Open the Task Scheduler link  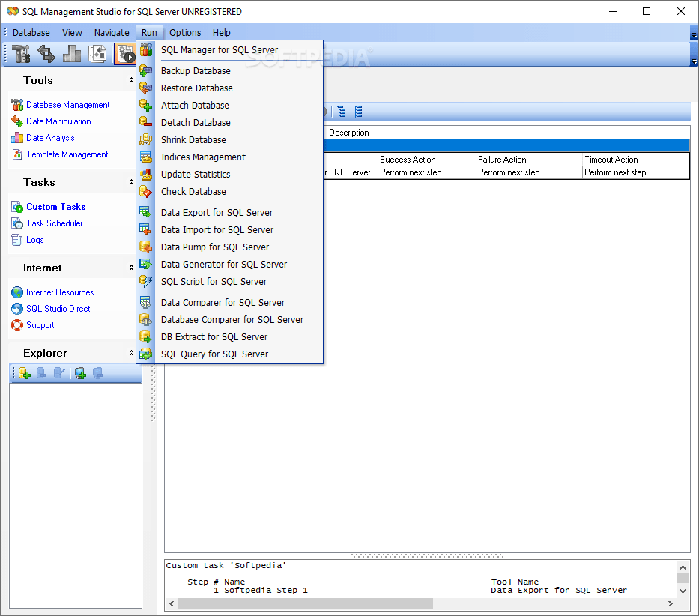point(55,223)
